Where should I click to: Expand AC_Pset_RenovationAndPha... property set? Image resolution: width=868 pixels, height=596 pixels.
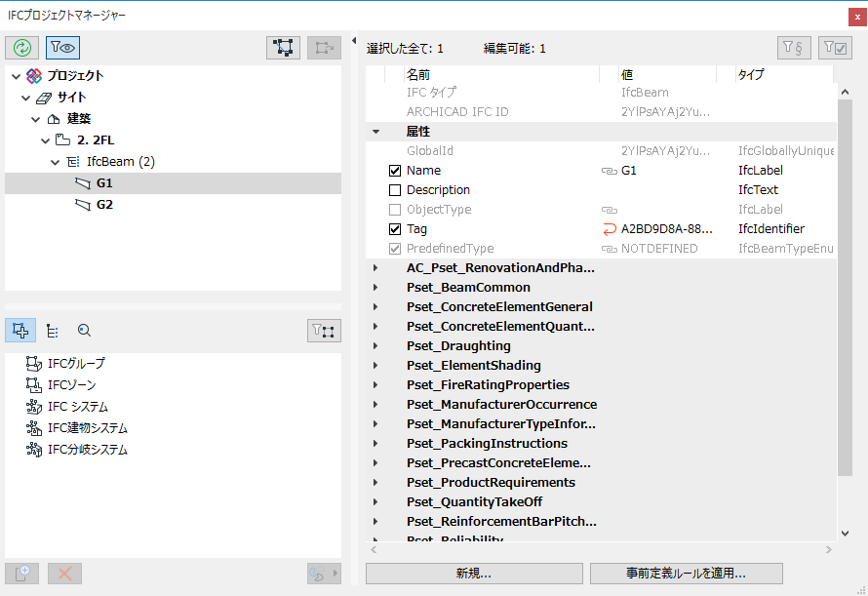coord(375,268)
